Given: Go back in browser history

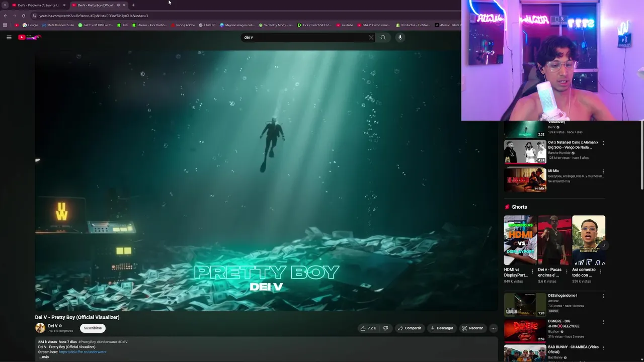Looking at the screenshot, I should 6,16.
